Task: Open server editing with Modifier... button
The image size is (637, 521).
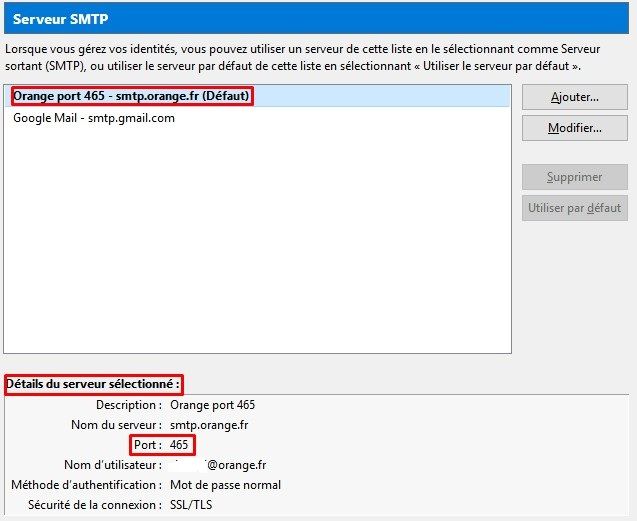Action: (x=574, y=129)
